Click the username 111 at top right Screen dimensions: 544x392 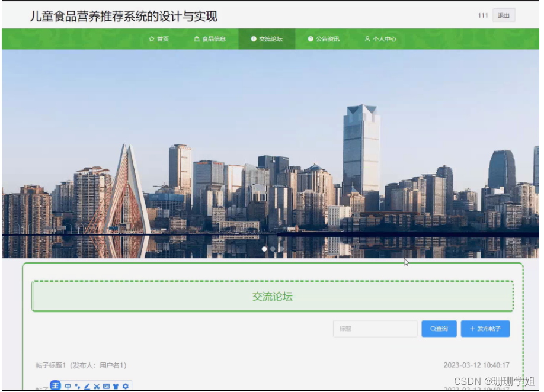click(x=482, y=15)
